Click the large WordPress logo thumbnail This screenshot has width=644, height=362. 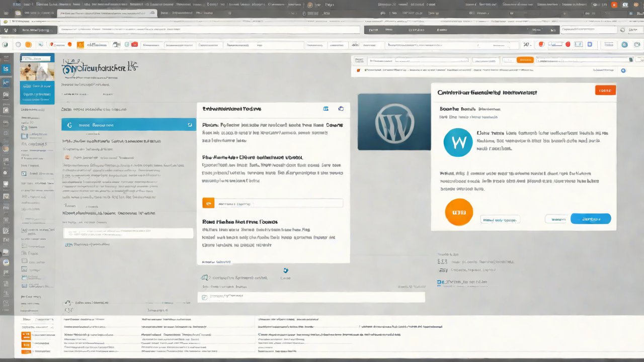pos(394,122)
